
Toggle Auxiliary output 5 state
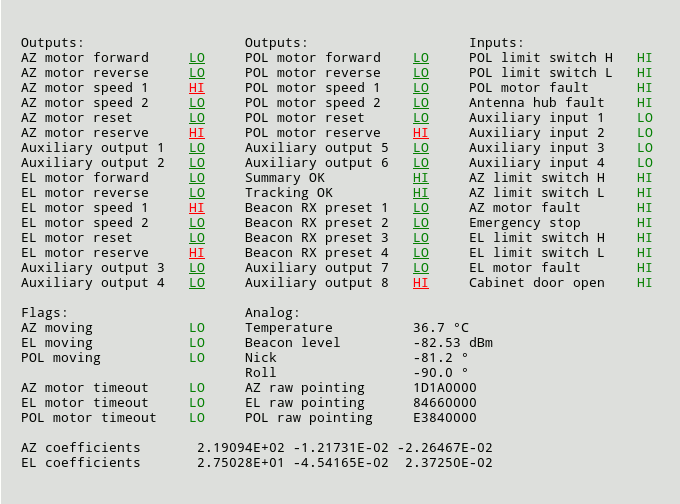click(x=420, y=148)
